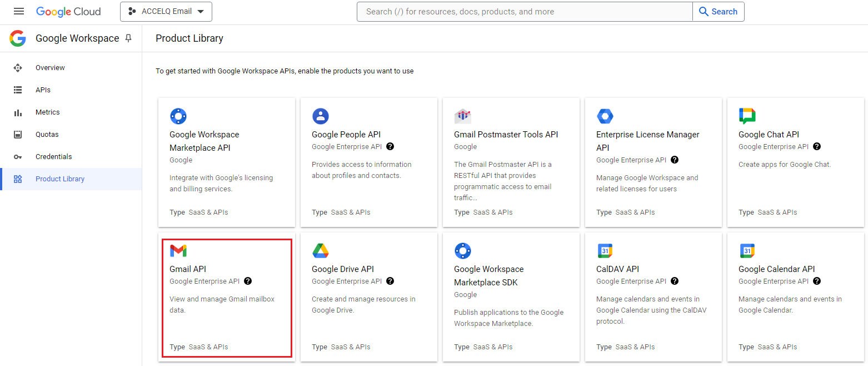Open the Gmail API title
The height and width of the screenshot is (366, 868).
click(188, 269)
